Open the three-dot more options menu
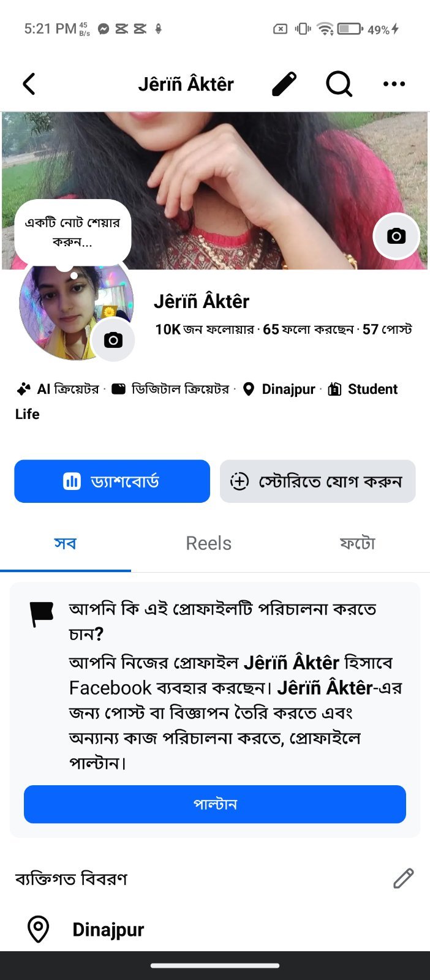 coord(394,84)
